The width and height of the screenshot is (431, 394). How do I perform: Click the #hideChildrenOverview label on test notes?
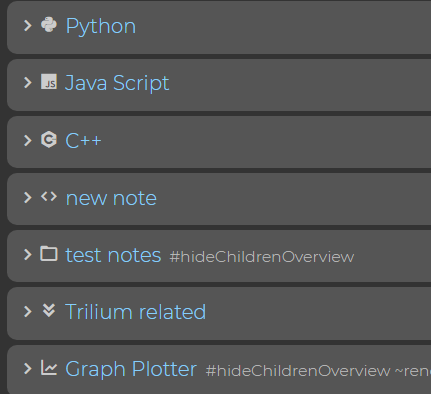click(262, 257)
